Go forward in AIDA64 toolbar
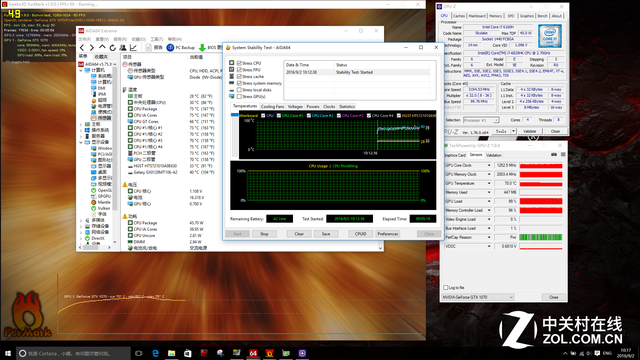The width and height of the screenshot is (640, 360). pyautogui.click(x=92, y=48)
